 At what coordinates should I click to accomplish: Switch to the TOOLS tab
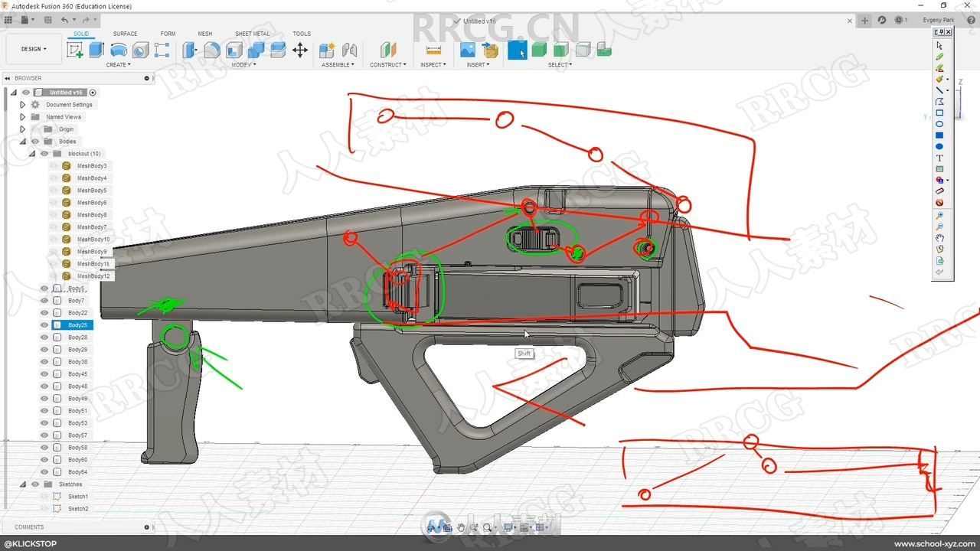(302, 34)
